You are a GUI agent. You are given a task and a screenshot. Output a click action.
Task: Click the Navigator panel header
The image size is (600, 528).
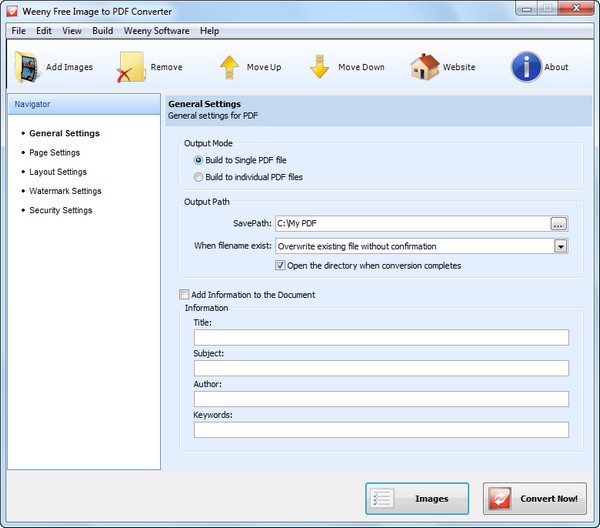click(x=84, y=104)
